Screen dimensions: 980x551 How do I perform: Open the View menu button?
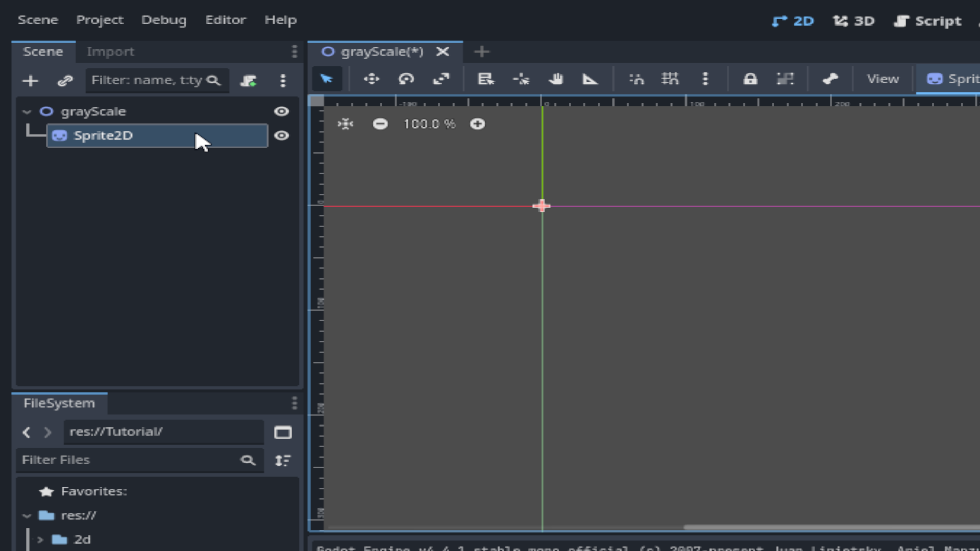point(883,79)
